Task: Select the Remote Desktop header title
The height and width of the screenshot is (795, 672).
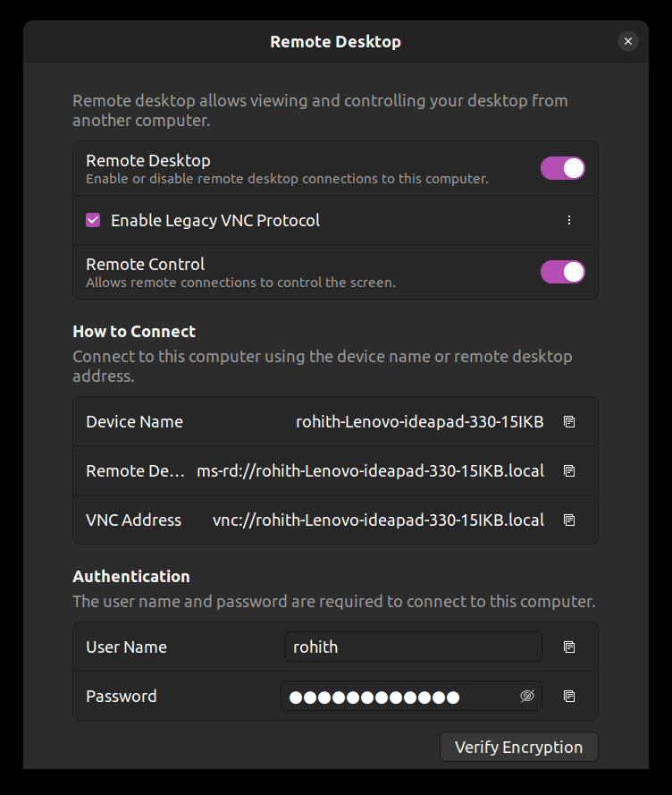Action: pyautogui.click(x=335, y=41)
